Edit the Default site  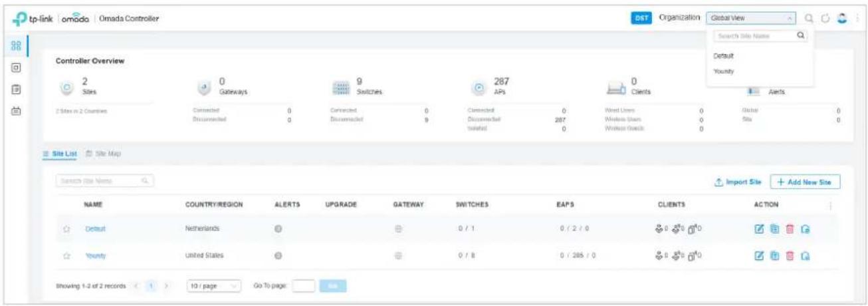759,229
